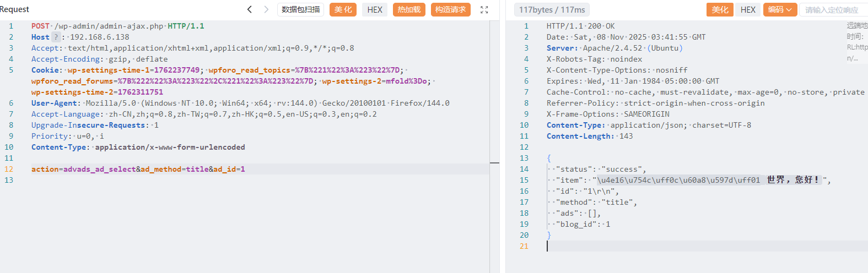
Task: Click the decoded 世界，您好！ text
Action: [792, 180]
